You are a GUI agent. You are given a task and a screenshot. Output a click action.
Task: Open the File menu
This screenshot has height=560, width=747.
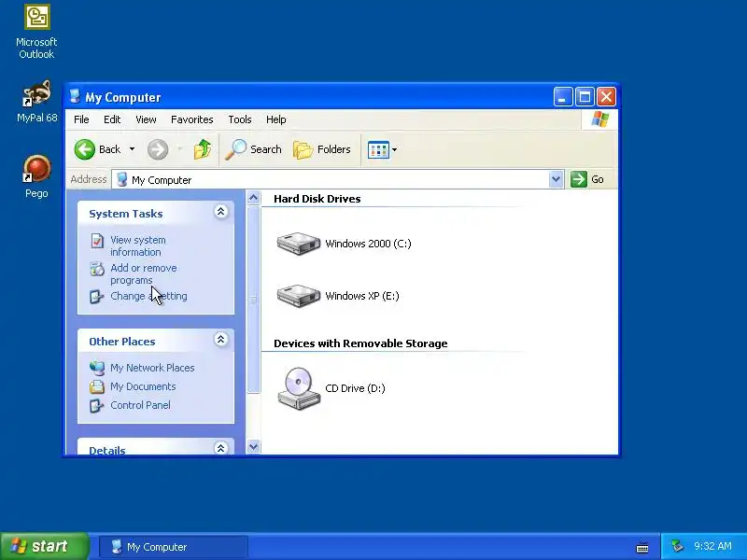[81, 119]
